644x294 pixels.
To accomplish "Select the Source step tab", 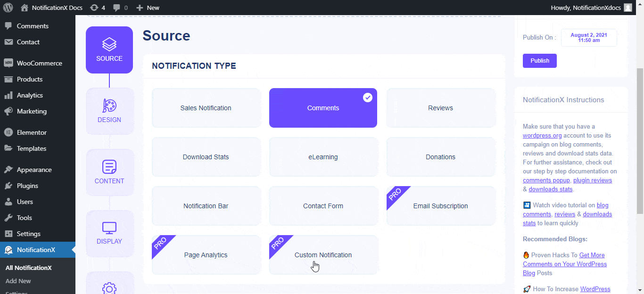I will coord(109,50).
